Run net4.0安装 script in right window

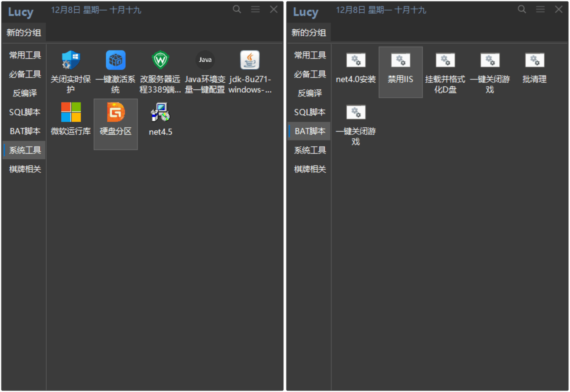pyautogui.click(x=356, y=60)
